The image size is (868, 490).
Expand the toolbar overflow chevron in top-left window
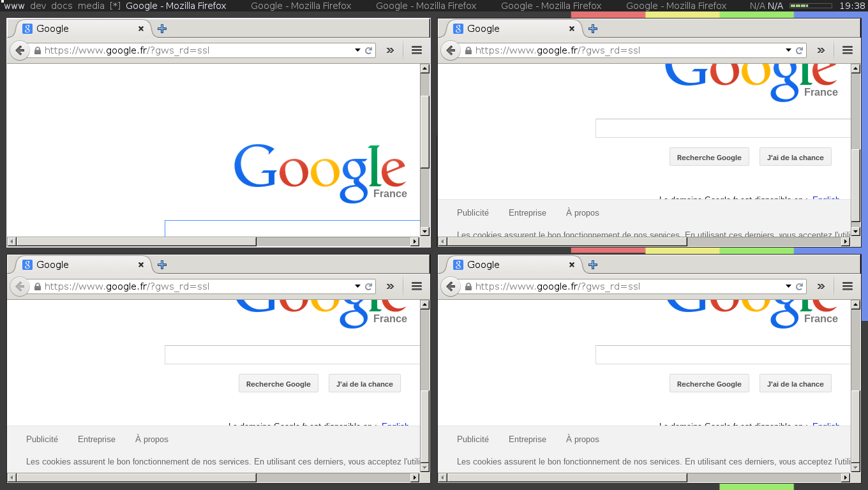[390, 50]
